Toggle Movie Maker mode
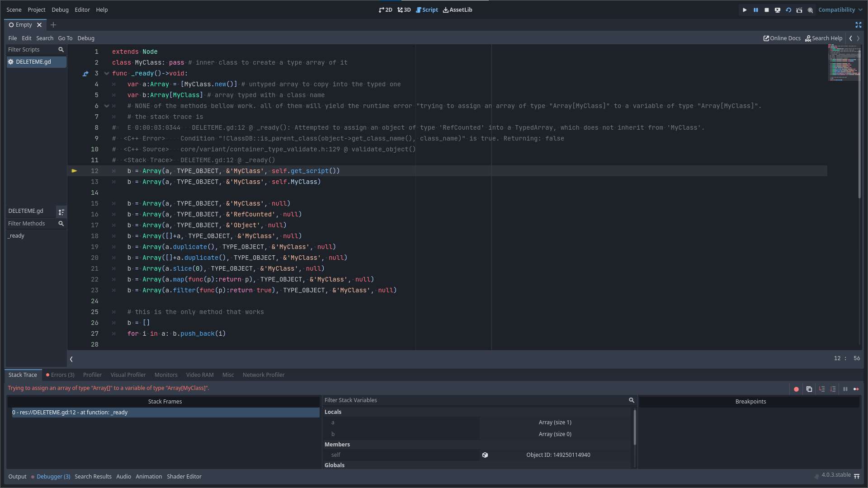Viewport: 868px width, 488px height. pos(799,9)
